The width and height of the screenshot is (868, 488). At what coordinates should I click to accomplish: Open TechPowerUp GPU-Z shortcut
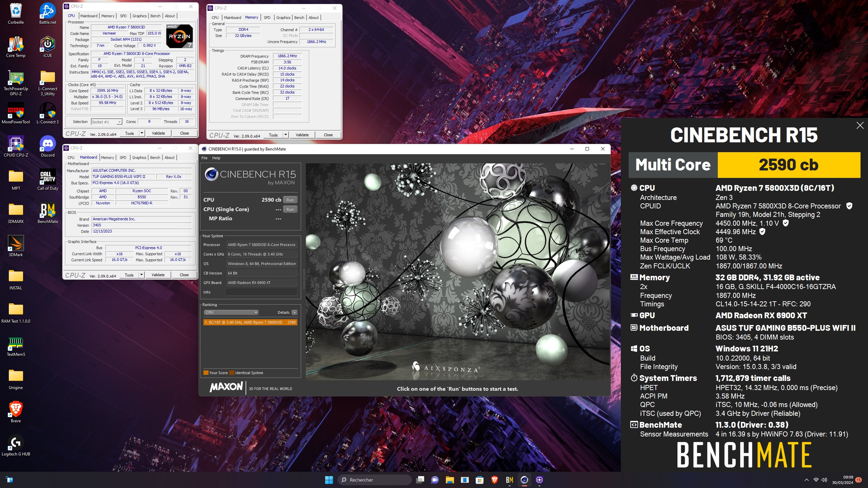[x=16, y=83]
